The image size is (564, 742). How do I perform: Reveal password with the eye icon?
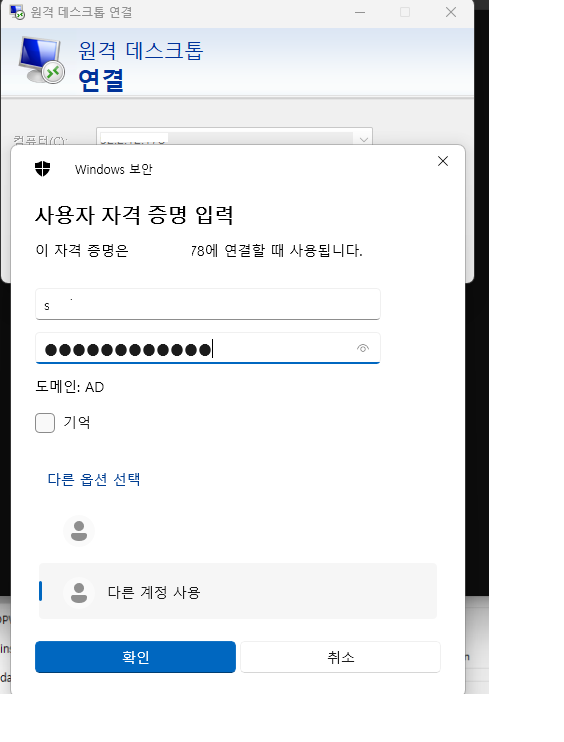(x=363, y=348)
